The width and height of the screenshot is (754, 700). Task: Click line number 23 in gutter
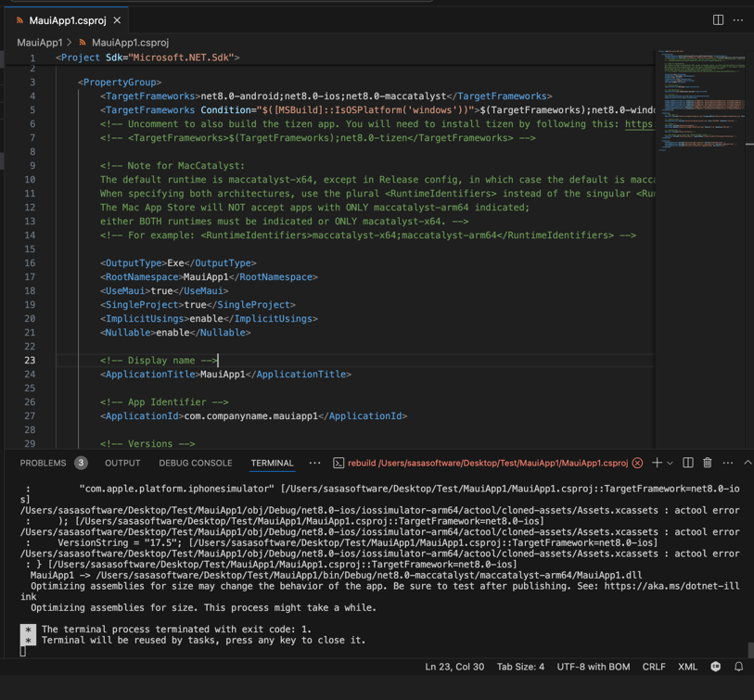pyautogui.click(x=30, y=360)
